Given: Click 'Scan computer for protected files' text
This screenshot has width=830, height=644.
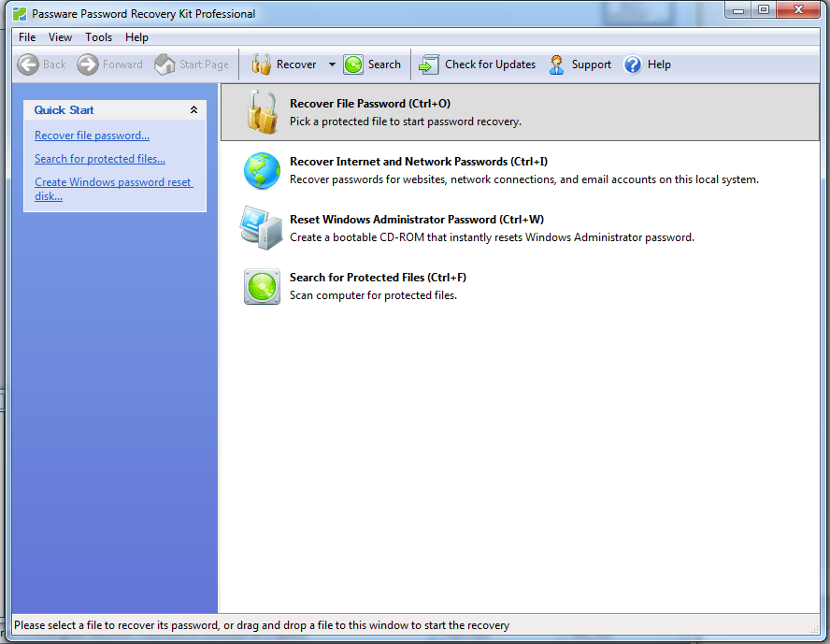Looking at the screenshot, I should coord(373,295).
